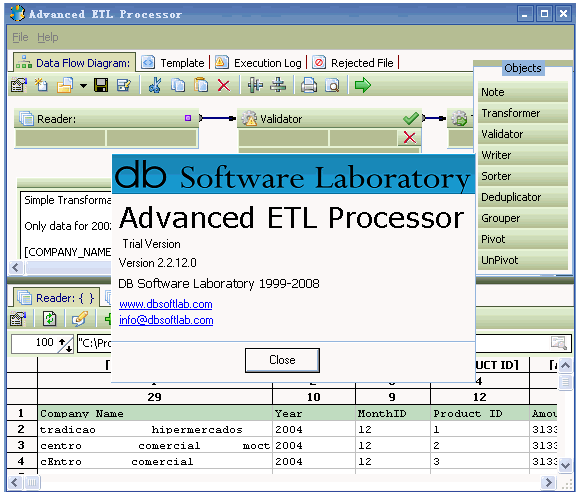
Task: Select Note in the Objects panel
Action: [x=523, y=92]
